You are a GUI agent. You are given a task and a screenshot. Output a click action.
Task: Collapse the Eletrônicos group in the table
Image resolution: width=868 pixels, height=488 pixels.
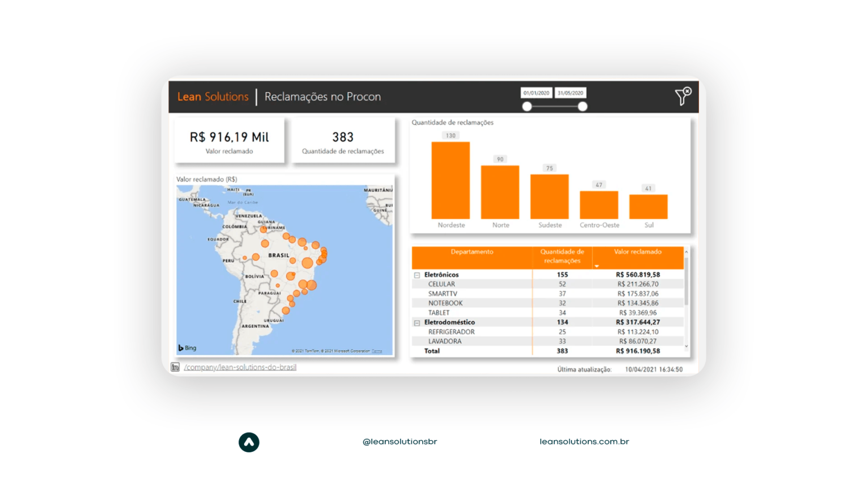click(x=416, y=274)
